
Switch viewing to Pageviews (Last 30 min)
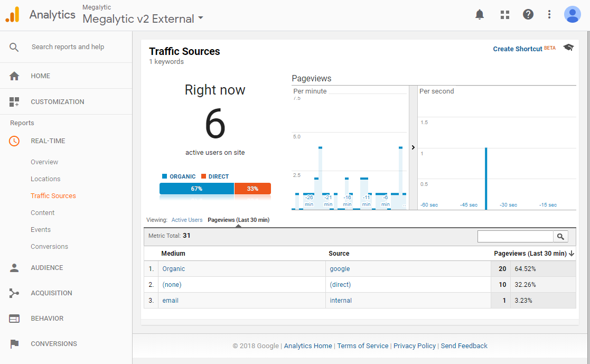[238, 220]
